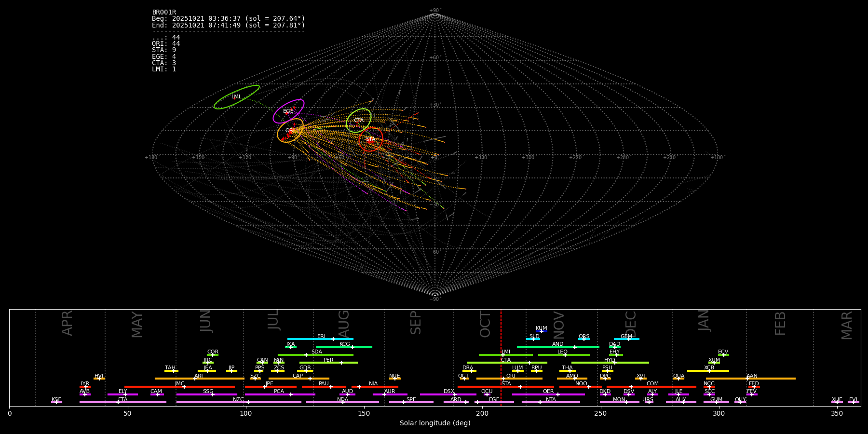The image size is (868, 434).
Task: Click the NOO shower label in timeline
Action: pos(582,384)
